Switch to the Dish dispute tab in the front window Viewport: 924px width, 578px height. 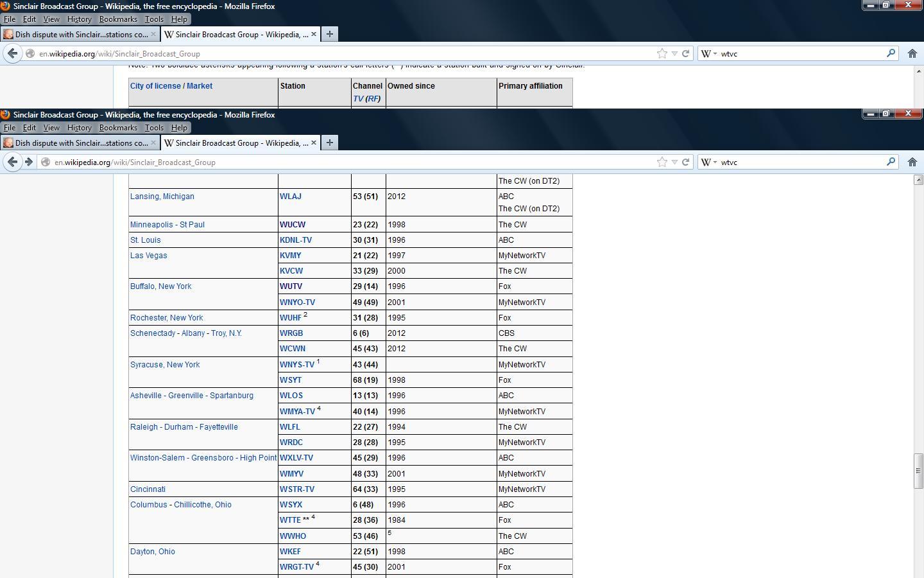pos(80,143)
